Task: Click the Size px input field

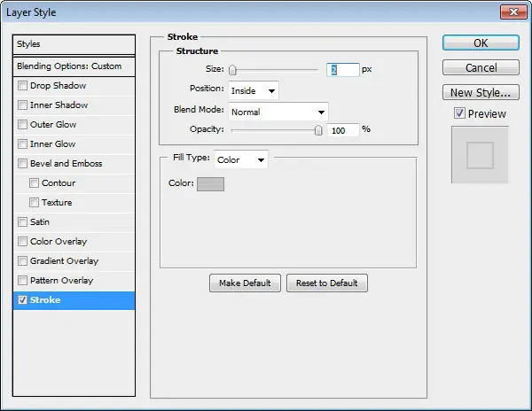Action: coord(342,70)
